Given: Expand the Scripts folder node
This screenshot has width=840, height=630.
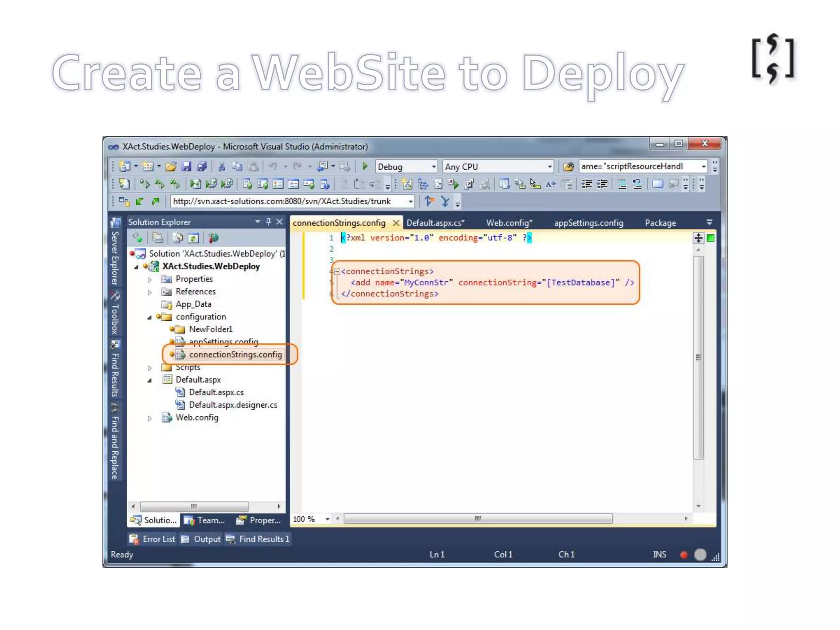Looking at the screenshot, I should (150, 368).
